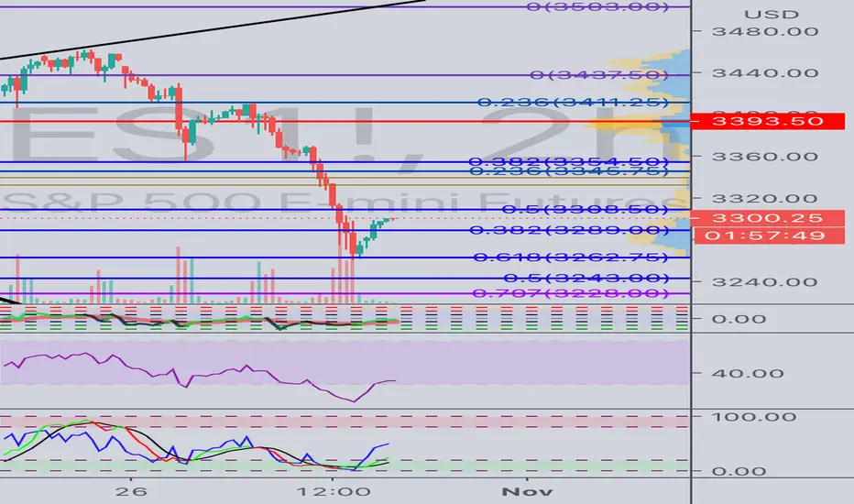Select the black trendline above the candles
This screenshot has width=854, height=504.
[x=213, y=28]
